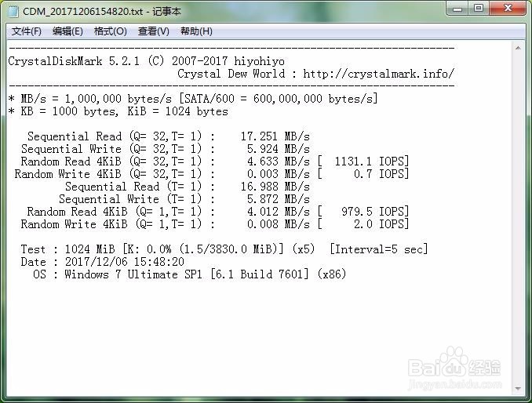The height and width of the screenshot is (403, 532).
Task: Open the 帮助(H) menu
Action: [x=196, y=31]
